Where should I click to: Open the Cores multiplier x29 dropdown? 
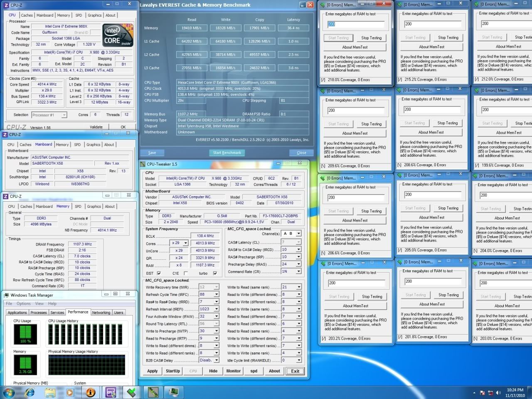[x=186, y=243]
